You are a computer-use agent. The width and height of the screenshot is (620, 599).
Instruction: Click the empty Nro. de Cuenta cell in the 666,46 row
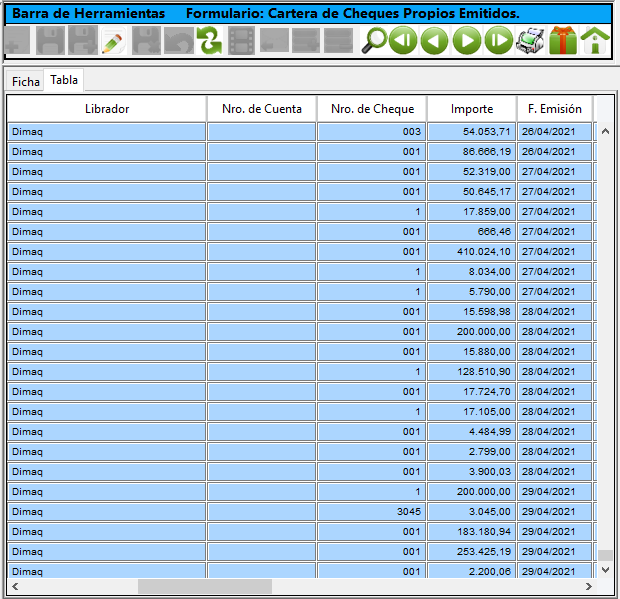262,232
